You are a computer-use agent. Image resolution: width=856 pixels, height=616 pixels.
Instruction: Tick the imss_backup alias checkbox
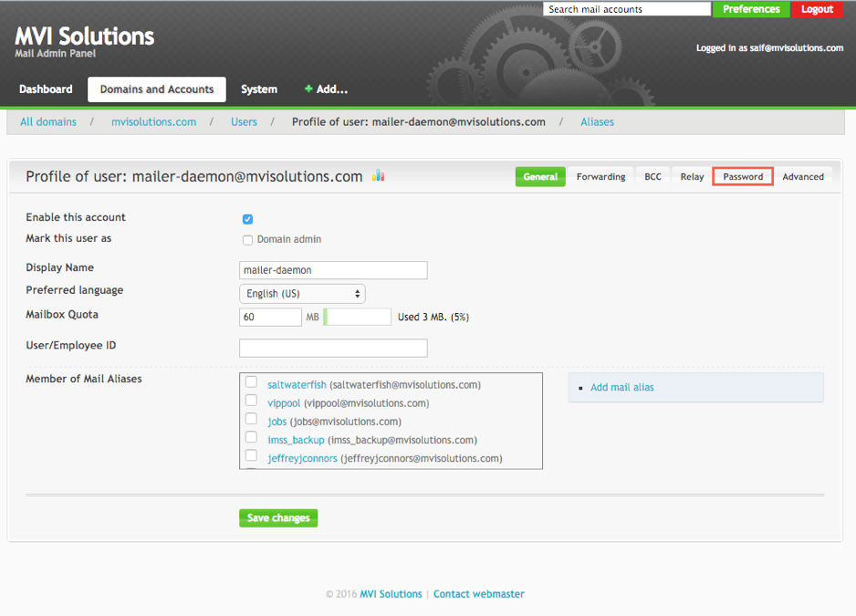pyautogui.click(x=251, y=437)
